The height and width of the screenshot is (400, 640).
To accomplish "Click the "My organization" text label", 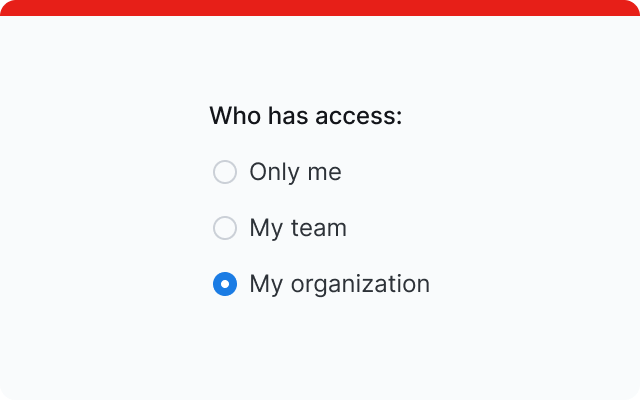I will [x=339, y=284].
